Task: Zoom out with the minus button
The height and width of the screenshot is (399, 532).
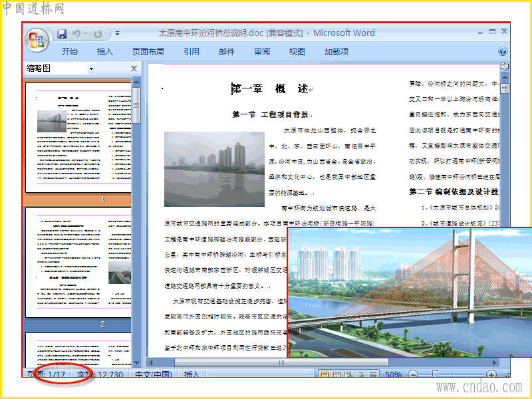Action: 412,374
